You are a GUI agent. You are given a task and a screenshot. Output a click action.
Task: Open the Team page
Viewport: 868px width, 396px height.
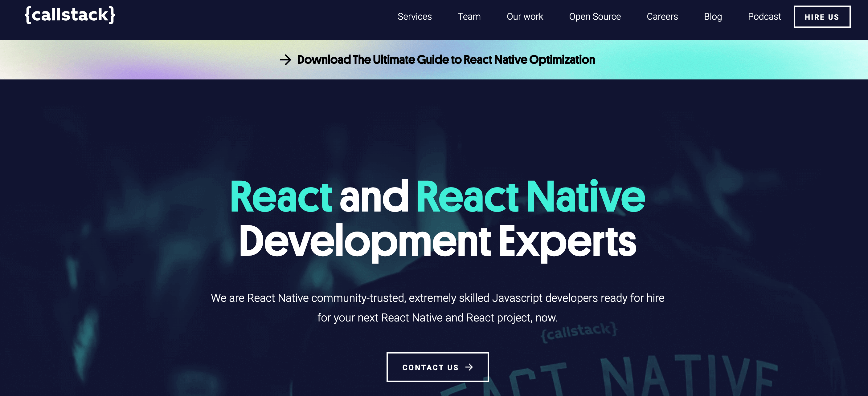tap(469, 16)
